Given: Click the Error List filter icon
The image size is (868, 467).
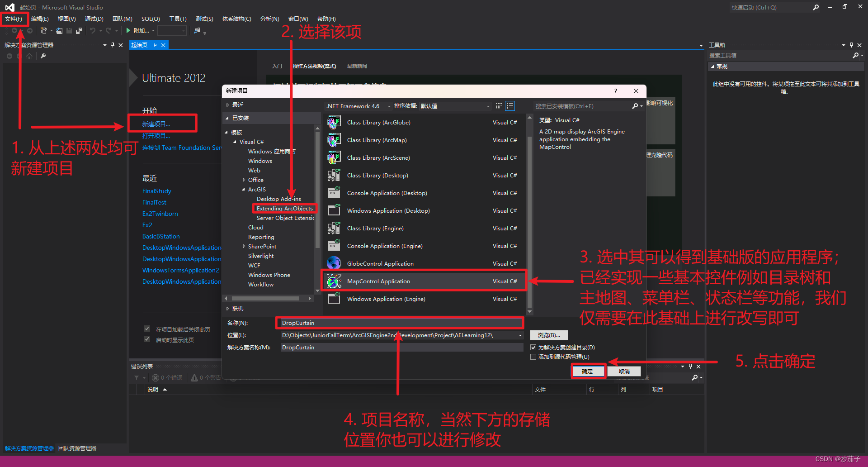Looking at the screenshot, I should click(137, 377).
